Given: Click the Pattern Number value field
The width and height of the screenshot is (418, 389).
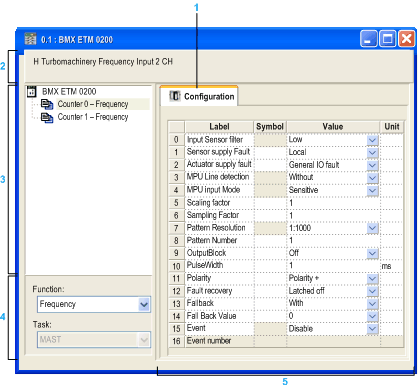Looking at the screenshot, I should [x=333, y=241].
